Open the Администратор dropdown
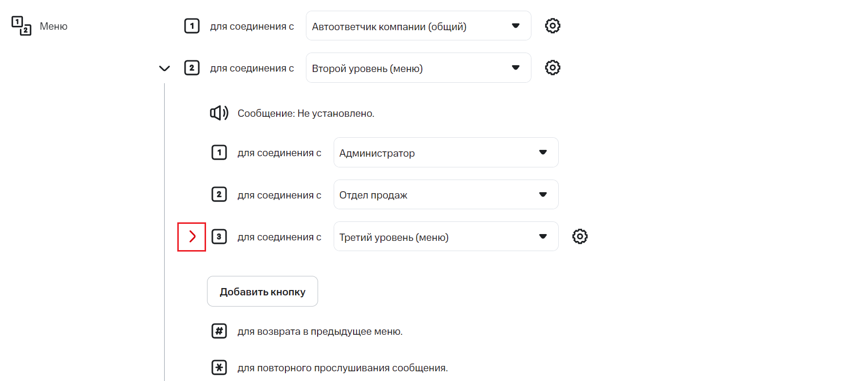The height and width of the screenshot is (381, 868). (445, 152)
